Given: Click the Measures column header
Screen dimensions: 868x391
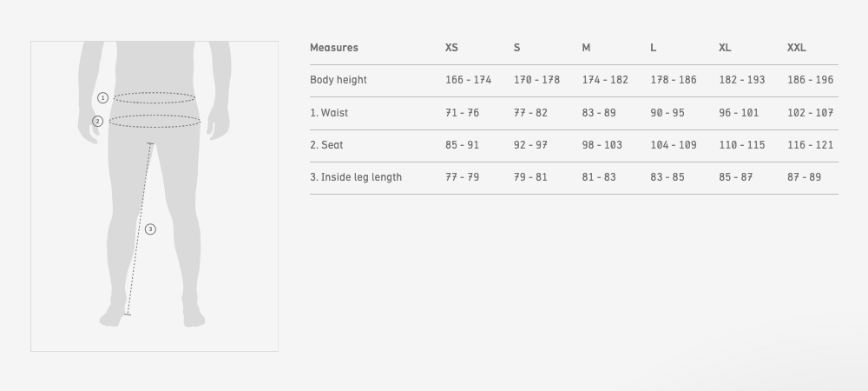Looking at the screenshot, I should pos(334,48).
